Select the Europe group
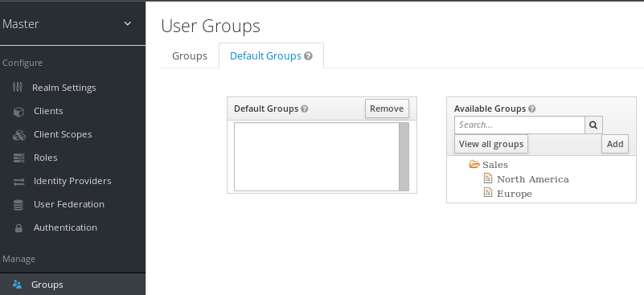 pos(515,194)
